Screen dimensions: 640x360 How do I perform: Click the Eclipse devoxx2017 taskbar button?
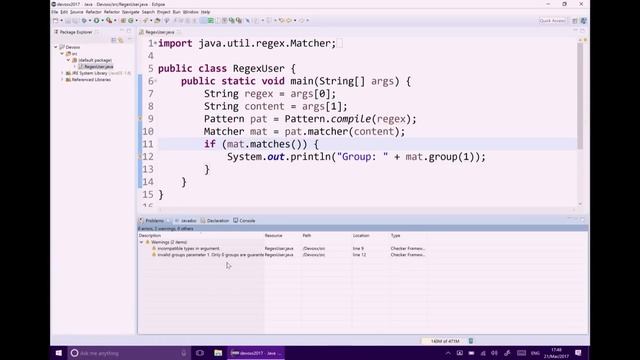click(x=256, y=353)
